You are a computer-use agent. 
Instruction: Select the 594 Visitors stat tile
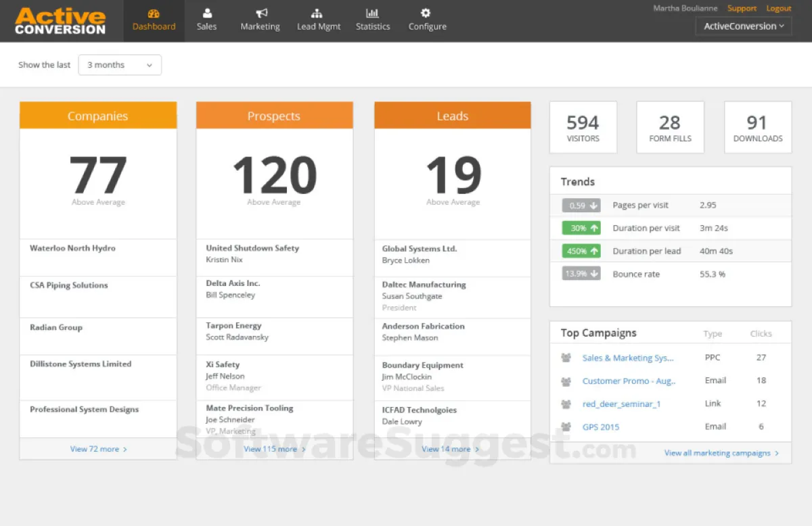click(x=583, y=128)
